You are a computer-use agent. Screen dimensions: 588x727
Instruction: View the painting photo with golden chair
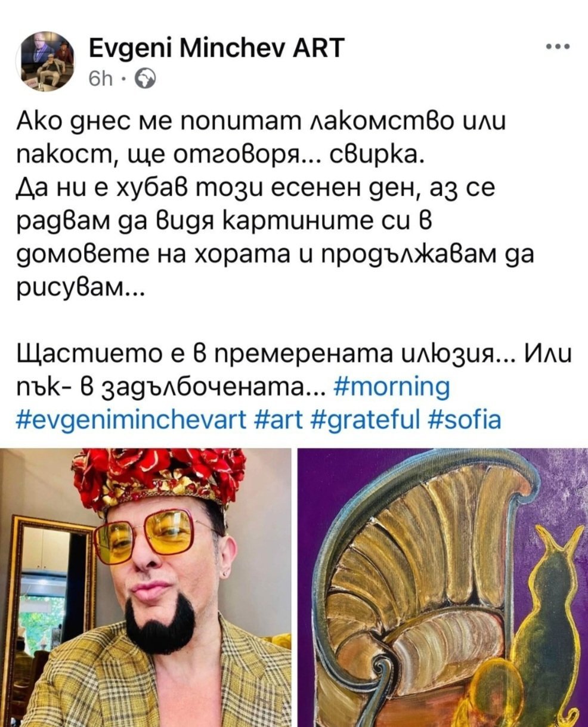[x=442, y=587]
